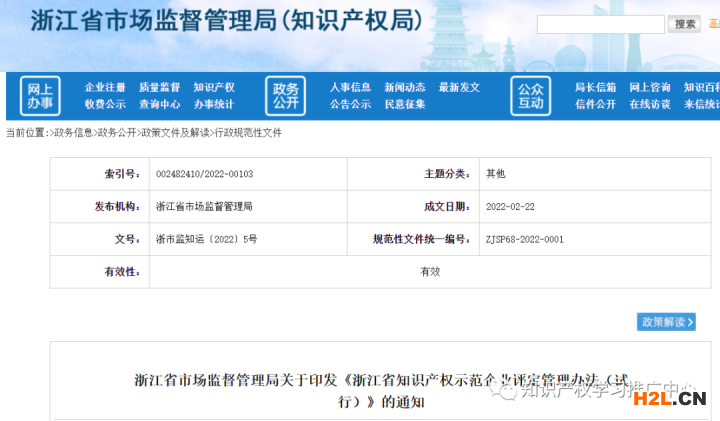Open the 企业注册 menu link
720x421 pixels.
(x=105, y=88)
